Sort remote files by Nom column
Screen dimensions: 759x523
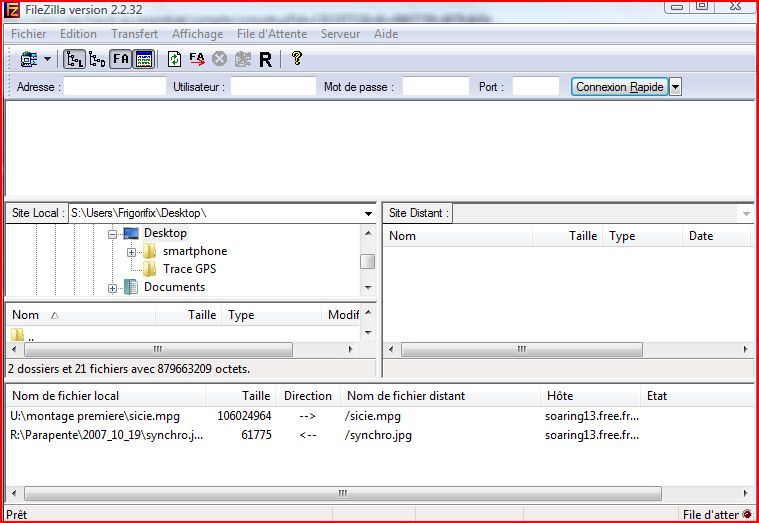click(x=457, y=236)
